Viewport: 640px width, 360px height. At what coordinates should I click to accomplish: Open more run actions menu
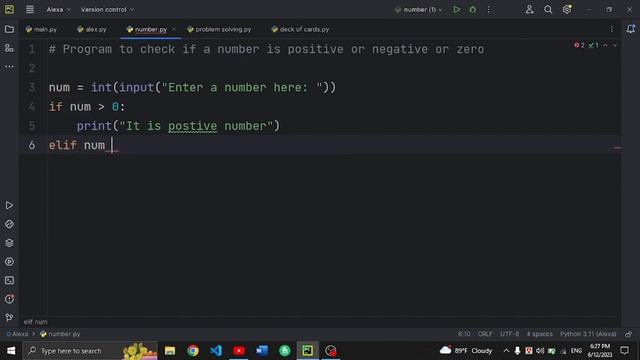[x=489, y=9]
